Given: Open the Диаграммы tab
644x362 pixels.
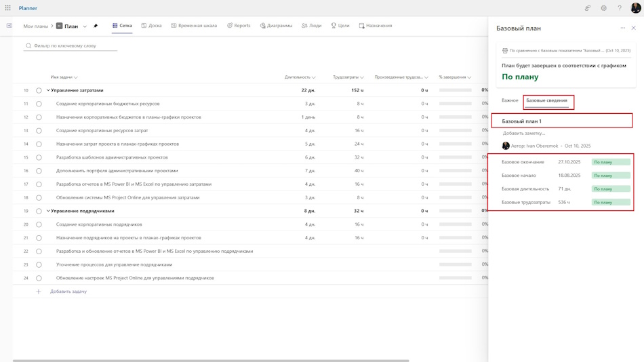Looking at the screenshot, I should click(276, 26).
